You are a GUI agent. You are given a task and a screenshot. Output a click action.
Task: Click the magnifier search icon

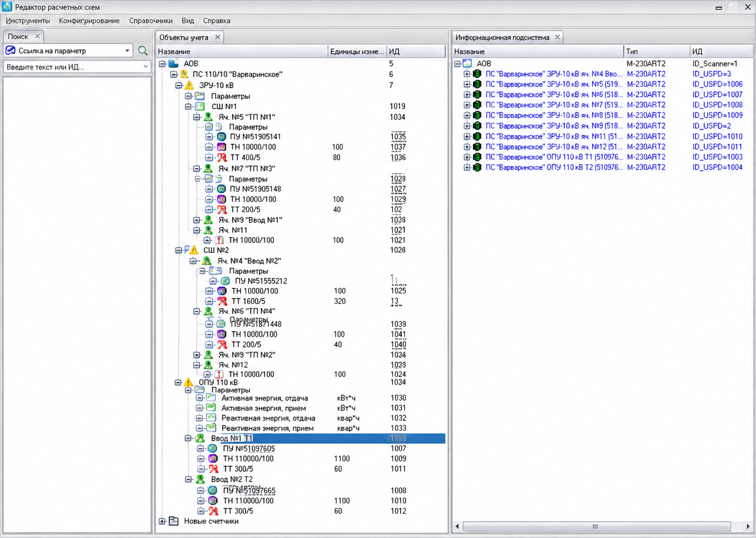143,50
